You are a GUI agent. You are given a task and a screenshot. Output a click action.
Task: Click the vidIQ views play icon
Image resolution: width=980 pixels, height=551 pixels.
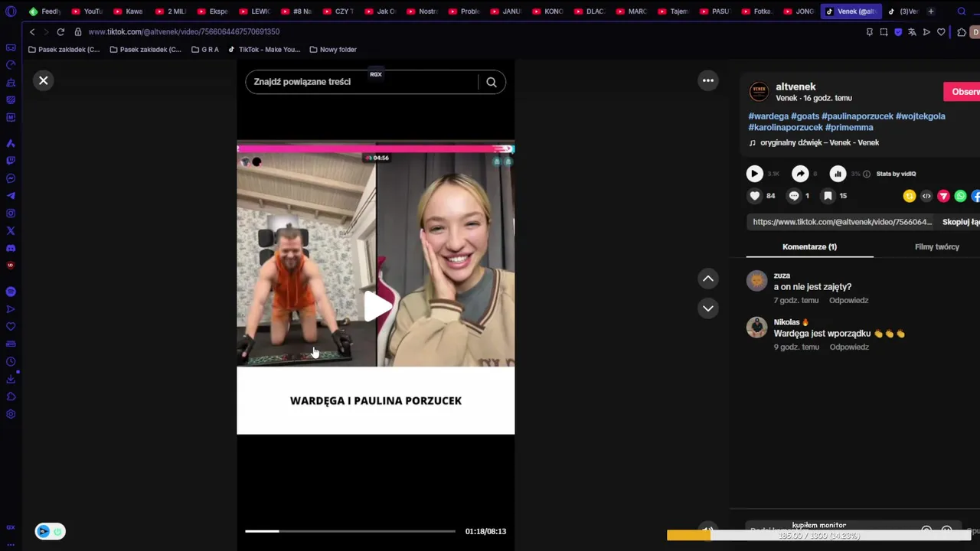tap(755, 174)
